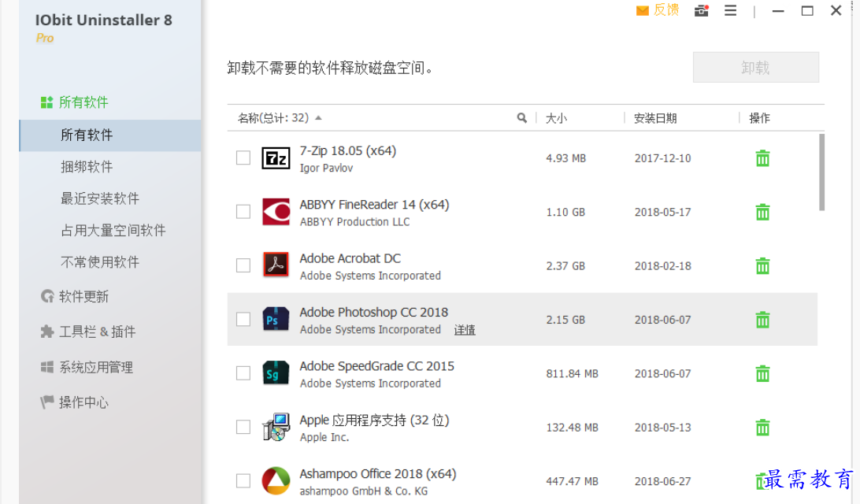Click the 系统应用管理 Windows icon
Viewport: 860px width, 504px height.
pyautogui.click(x=47, y=367)
